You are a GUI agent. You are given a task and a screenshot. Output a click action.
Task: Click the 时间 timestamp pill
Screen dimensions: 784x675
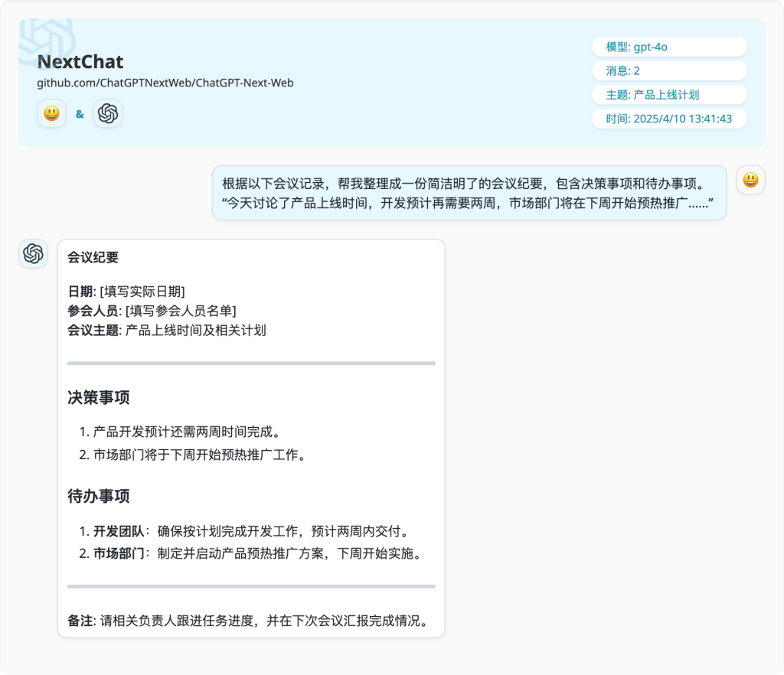click(668, 119)
